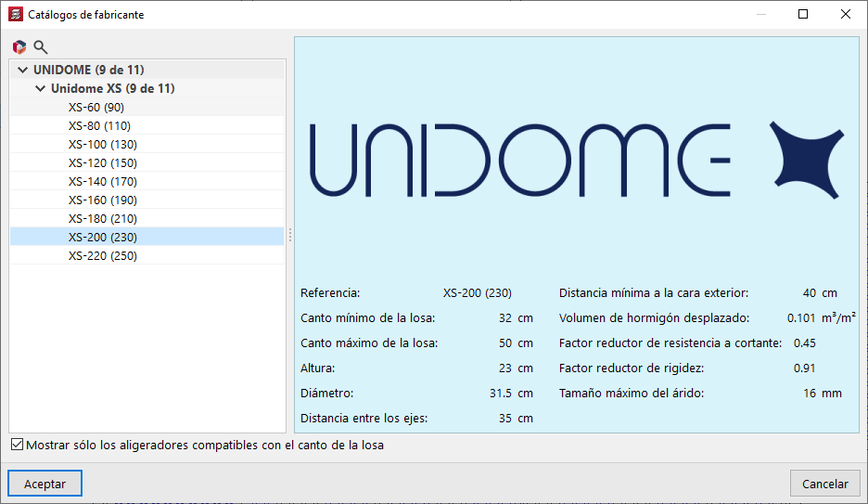Uncheck Mostrar sólo los aligeradores compatibles

pyautogui.click(x=18, y=445)
